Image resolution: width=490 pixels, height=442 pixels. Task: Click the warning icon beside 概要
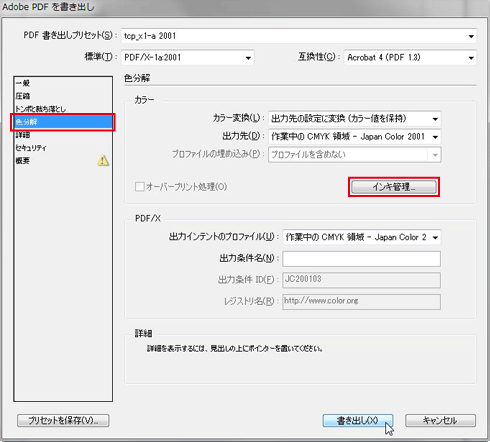pos(103,160)
